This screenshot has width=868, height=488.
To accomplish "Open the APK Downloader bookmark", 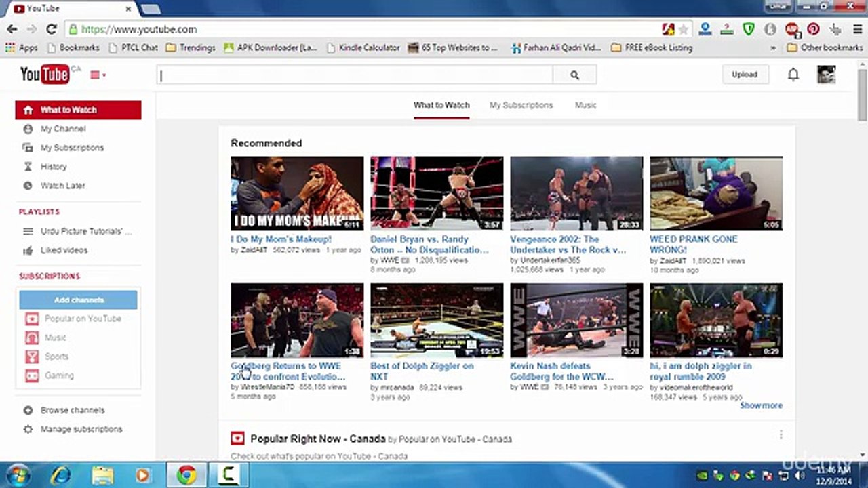I will [x=270, y=48].
